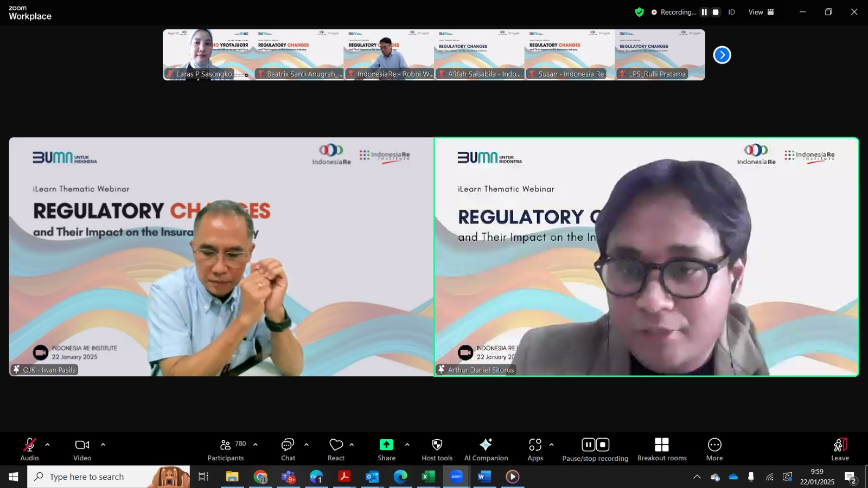Pause the recording in toolbar
The height and width of the screenshot is (488, 868).
(589, 445)
